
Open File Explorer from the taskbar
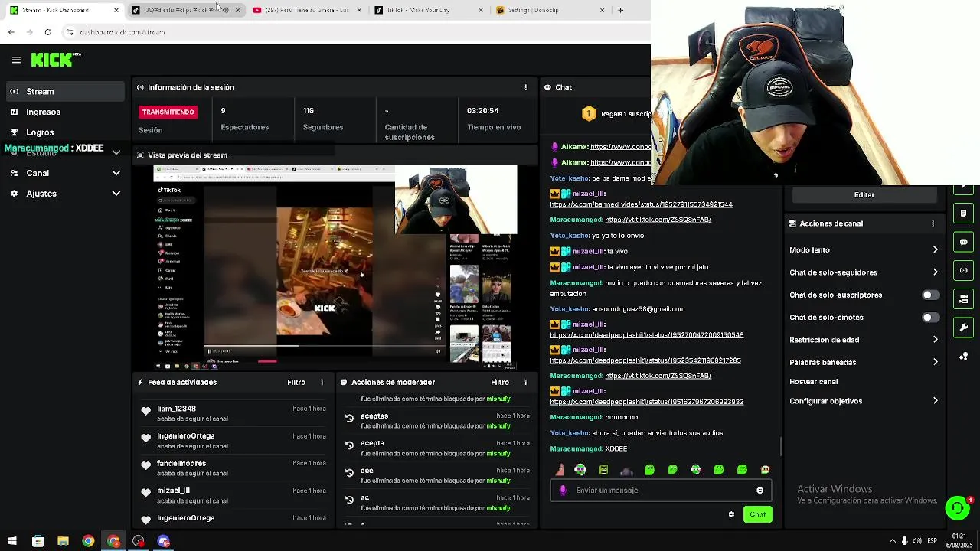point(63,541)
